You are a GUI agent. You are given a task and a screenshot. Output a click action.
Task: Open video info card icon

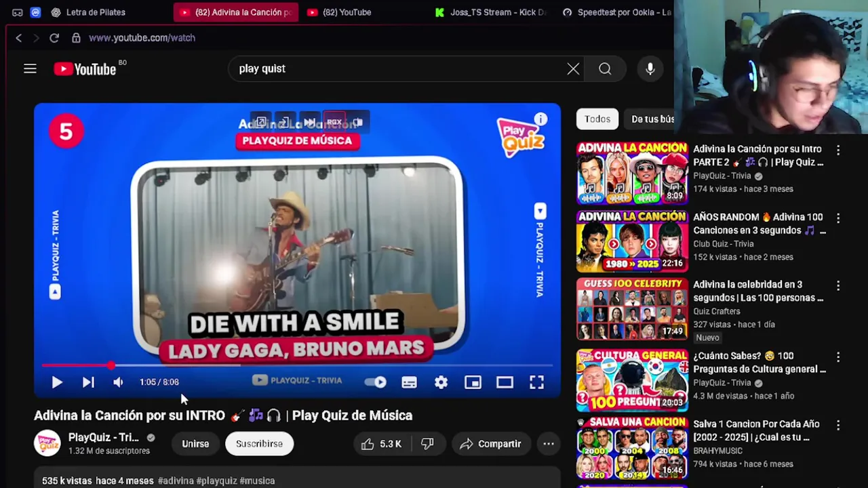tap(540, 119)
